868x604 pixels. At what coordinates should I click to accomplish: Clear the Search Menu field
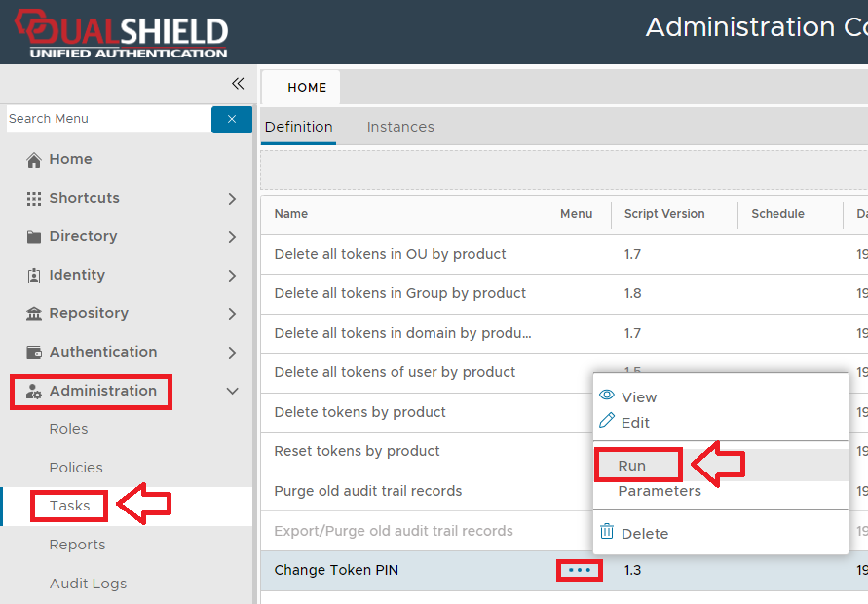pos(232,119)
